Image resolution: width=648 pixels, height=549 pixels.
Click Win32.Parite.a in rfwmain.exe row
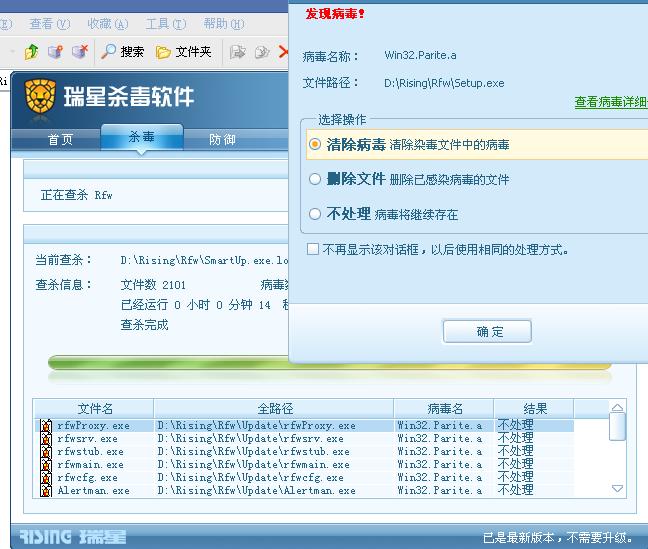click(x=440, y=465)
